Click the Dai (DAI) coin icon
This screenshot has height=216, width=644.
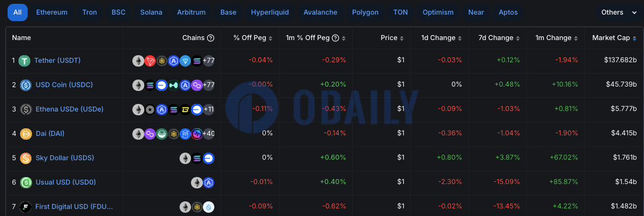(26, 134)
